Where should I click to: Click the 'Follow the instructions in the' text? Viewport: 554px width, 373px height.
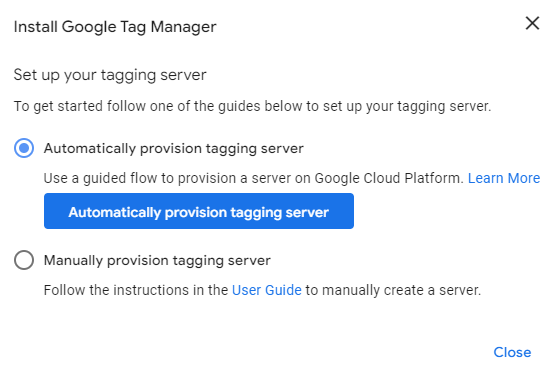tap(136, 290)
